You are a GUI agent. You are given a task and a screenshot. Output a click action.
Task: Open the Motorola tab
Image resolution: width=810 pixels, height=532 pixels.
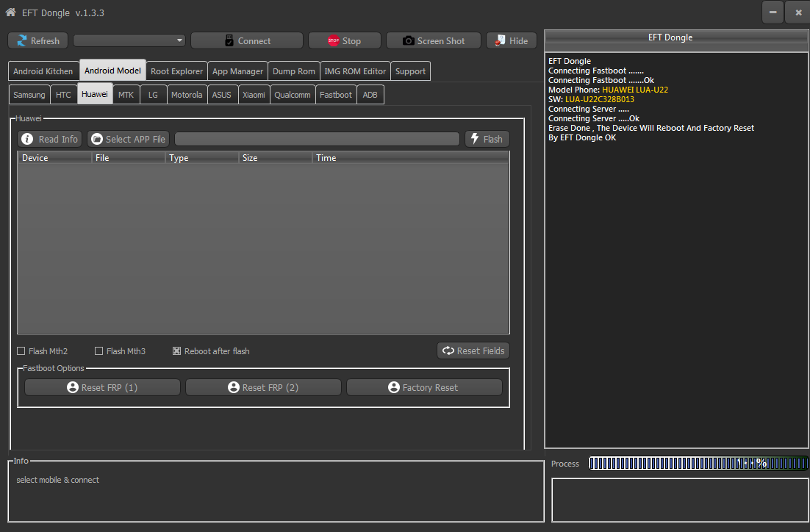[187, 95]
